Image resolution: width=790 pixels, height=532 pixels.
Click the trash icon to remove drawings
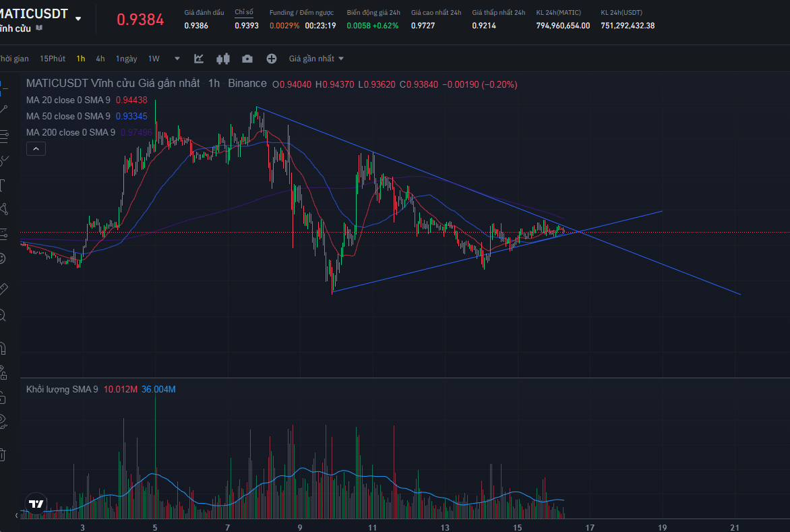(x=3, y=455)
